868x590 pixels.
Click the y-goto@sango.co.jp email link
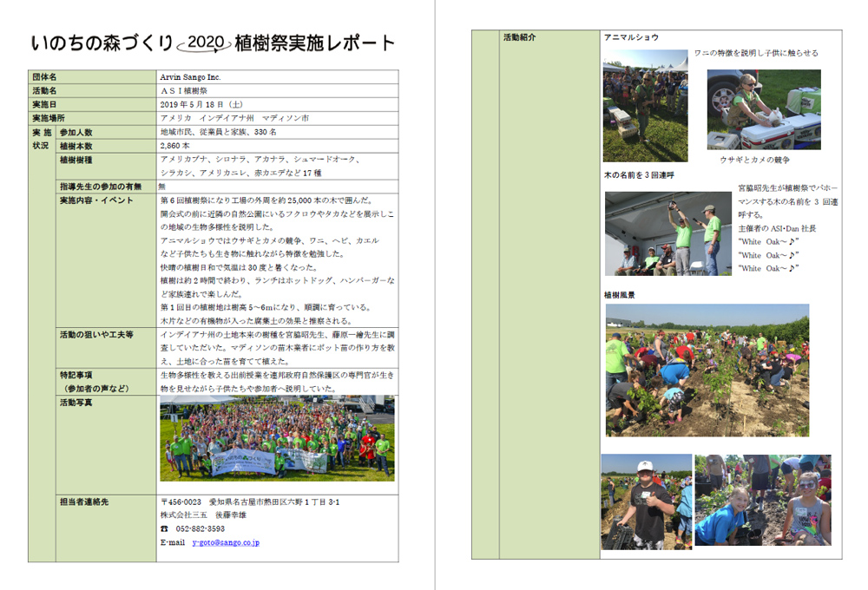click(x=225, y=542)
